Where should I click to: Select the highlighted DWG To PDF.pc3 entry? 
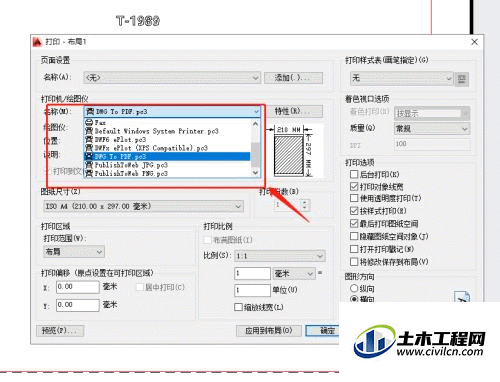click(x=167, y=156)
